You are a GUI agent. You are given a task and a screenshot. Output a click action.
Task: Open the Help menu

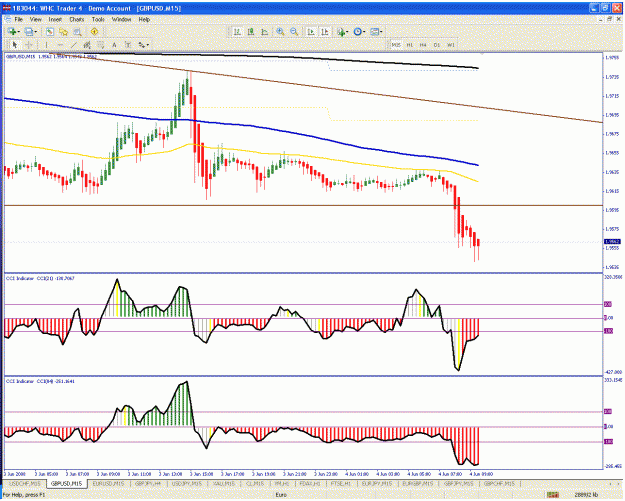coord(144,19)
